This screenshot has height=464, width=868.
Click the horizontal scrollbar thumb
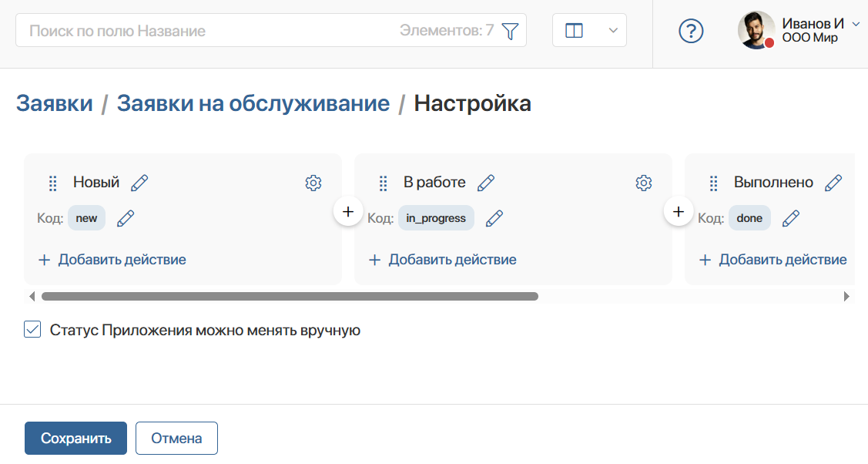click(x=290, y=296)
